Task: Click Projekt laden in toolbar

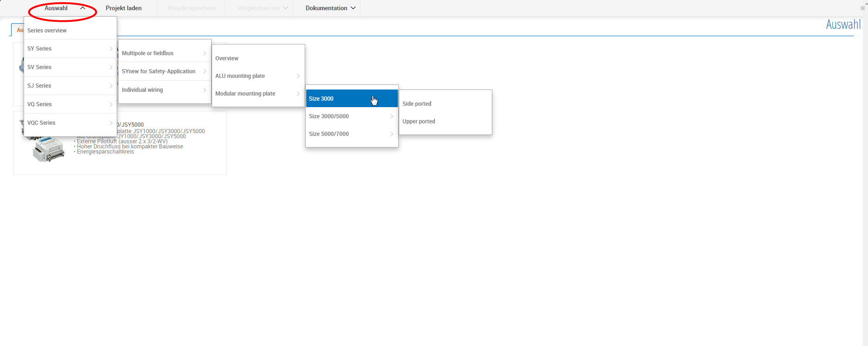Action: pyautogui.click(x=124, y=8)
